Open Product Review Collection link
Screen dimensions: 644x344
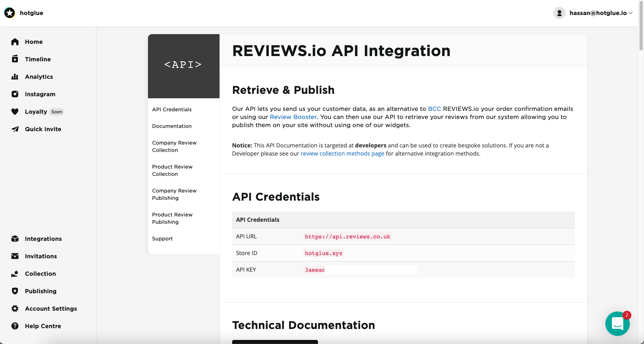click(x=172, y=171)
